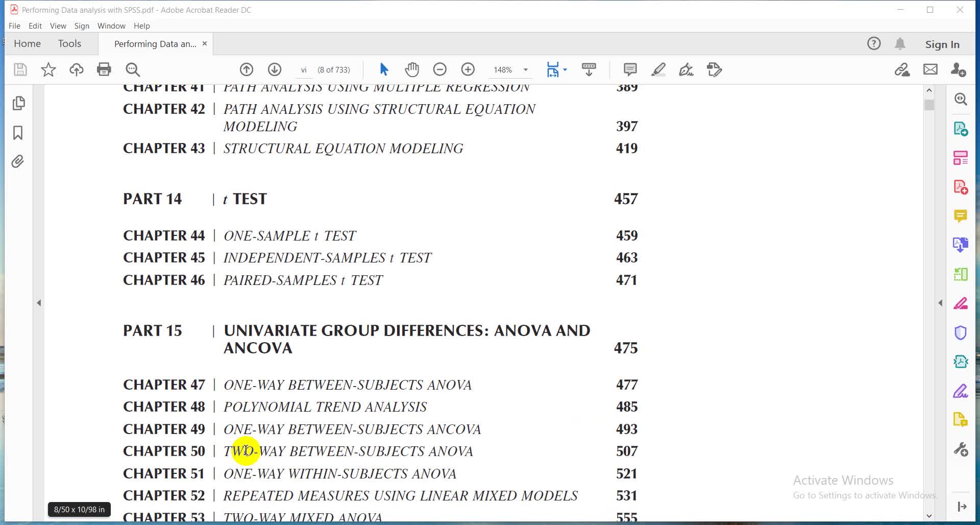Screen dimensions: 980x525
Task: Open the 148% zoom level dropdown
Action: tap(526, 69)
